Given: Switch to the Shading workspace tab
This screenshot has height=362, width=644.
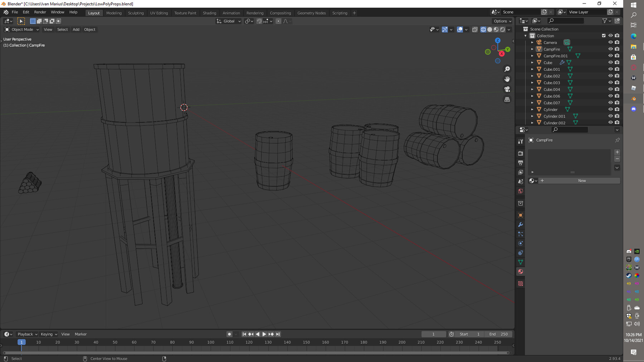Looking at the screenshot, I should click(x=210, y=13).
